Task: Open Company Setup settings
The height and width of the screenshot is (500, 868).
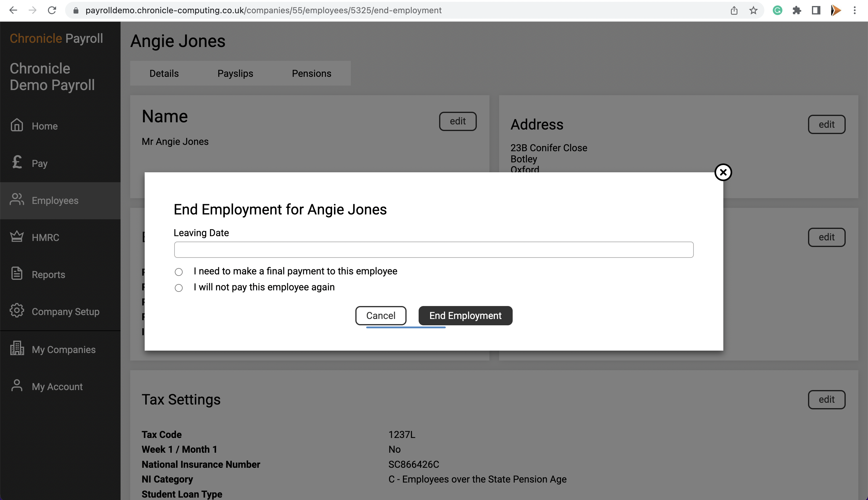Action: pos(65,311)
